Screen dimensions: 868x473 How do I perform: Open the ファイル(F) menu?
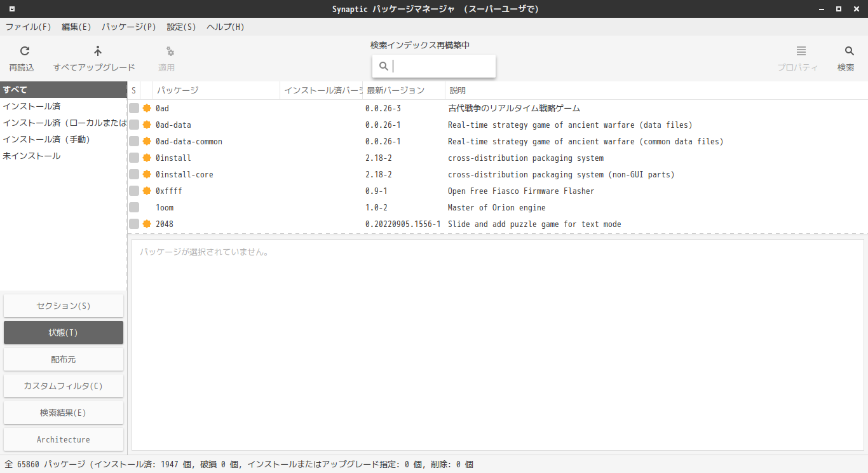pos(28,27)
